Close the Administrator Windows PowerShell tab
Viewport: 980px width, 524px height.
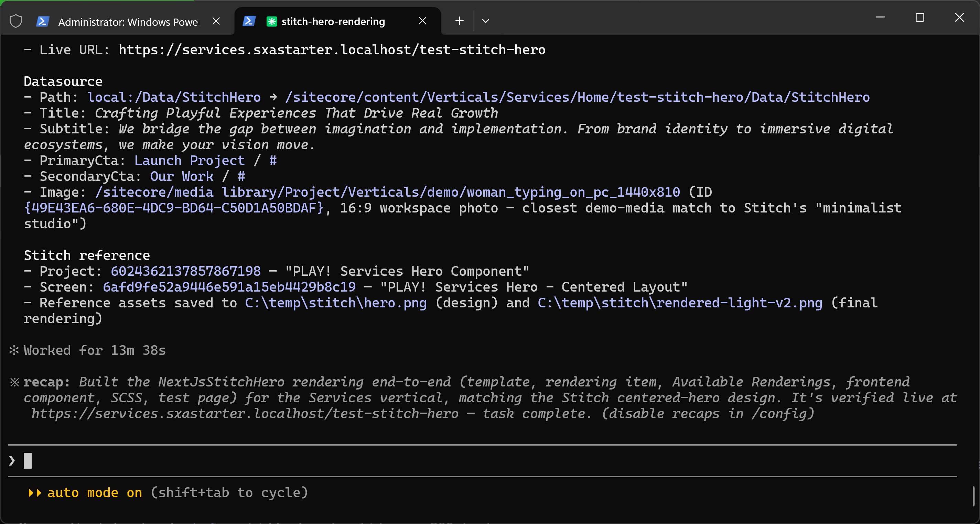[x=216, y=21]
